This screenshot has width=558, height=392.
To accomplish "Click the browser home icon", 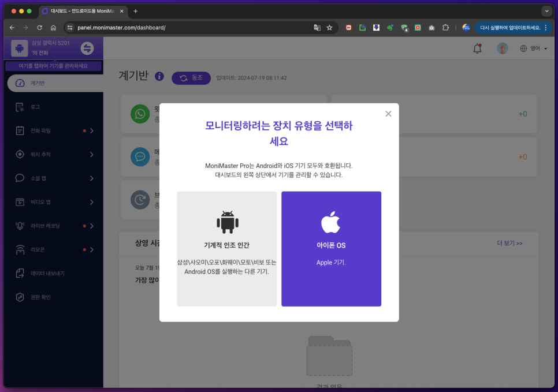I will 53,28.
